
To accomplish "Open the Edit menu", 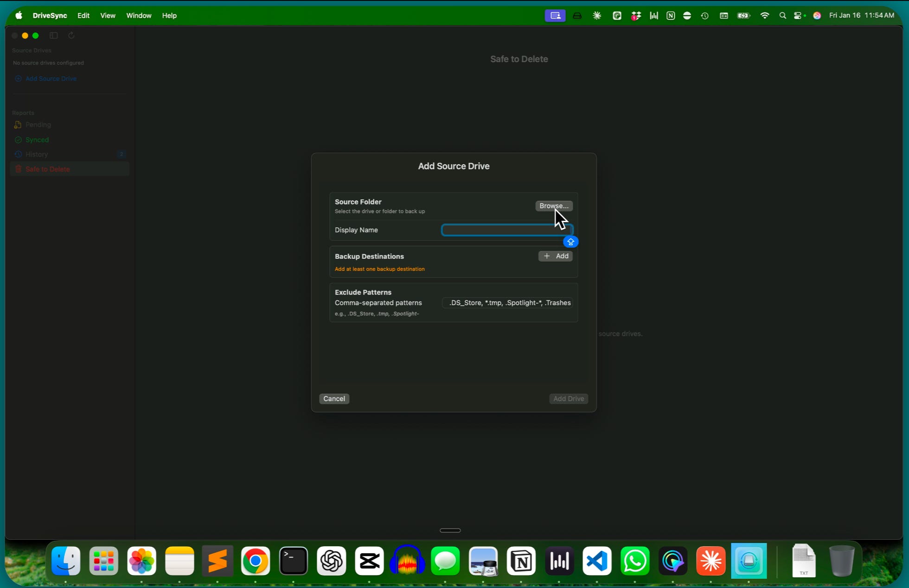I will 83,15.
